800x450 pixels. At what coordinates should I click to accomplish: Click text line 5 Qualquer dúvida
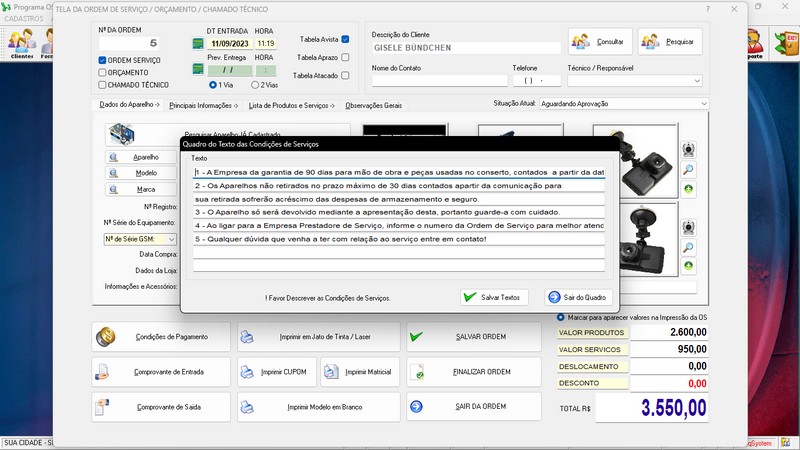coord(399,239)
